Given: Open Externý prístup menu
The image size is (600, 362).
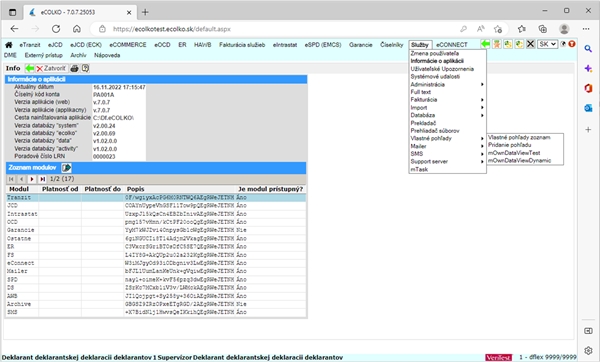Looking at the screenshot, I should (44, 55).
